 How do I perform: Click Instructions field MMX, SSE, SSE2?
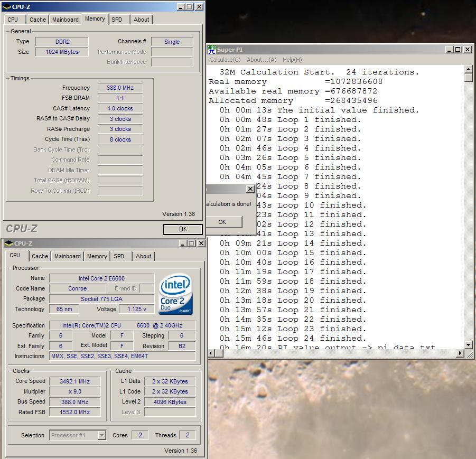[x=123, y=356]
